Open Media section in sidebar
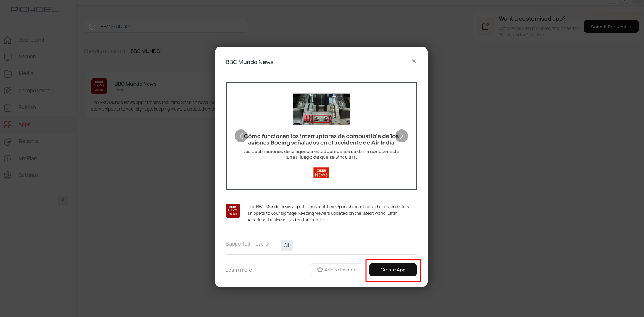Image resolution: width=644 pixels, height=317 pixels. (x=26, y=73)
